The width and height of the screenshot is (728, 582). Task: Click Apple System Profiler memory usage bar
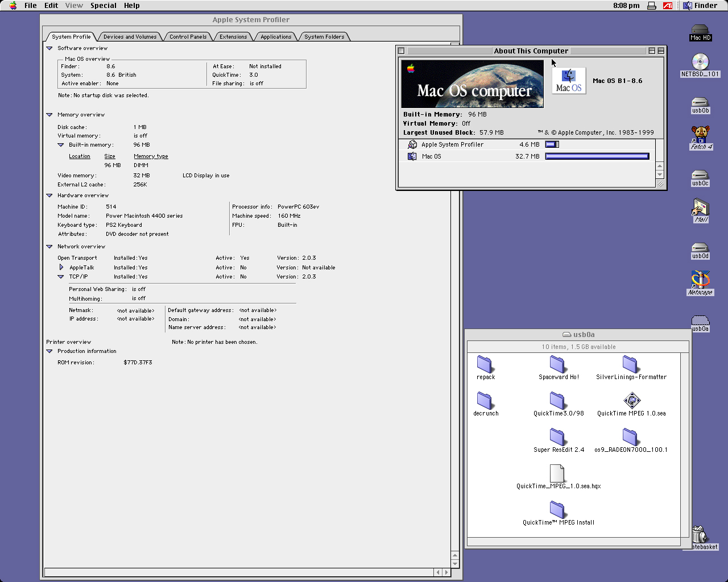tap(552, 144)
